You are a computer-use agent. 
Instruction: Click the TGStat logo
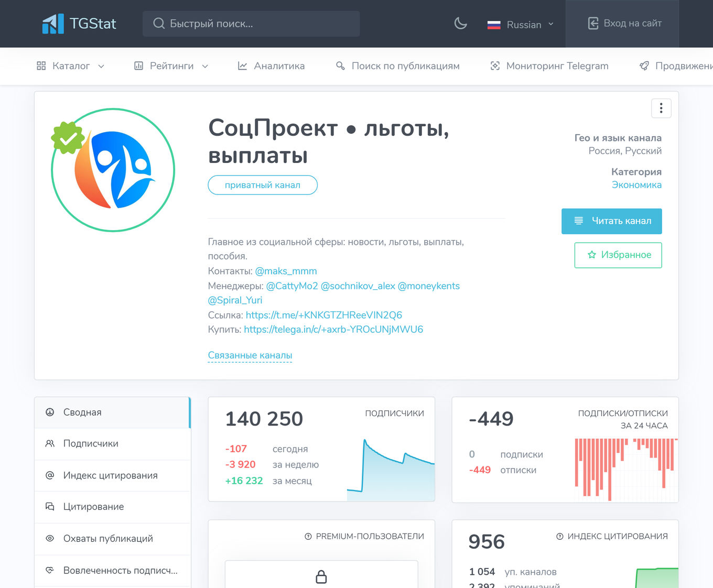[79, 23]
